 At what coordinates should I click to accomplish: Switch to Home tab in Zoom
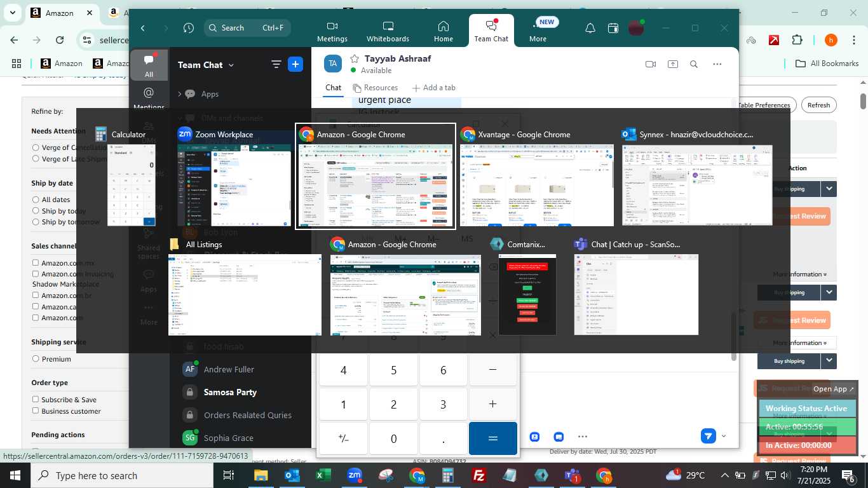pyautogui.click(x=444, y=31)
